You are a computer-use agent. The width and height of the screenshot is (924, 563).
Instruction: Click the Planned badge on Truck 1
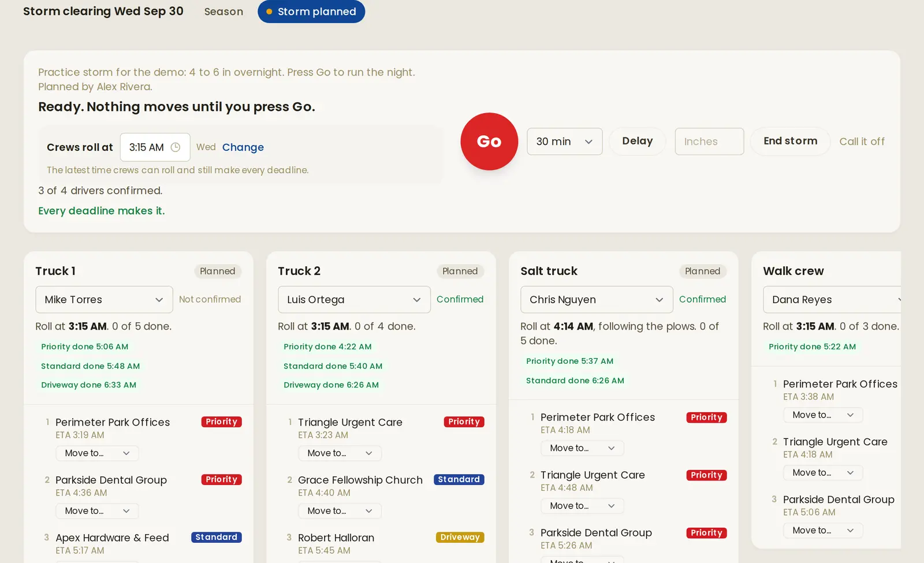[x=217, y=271]
